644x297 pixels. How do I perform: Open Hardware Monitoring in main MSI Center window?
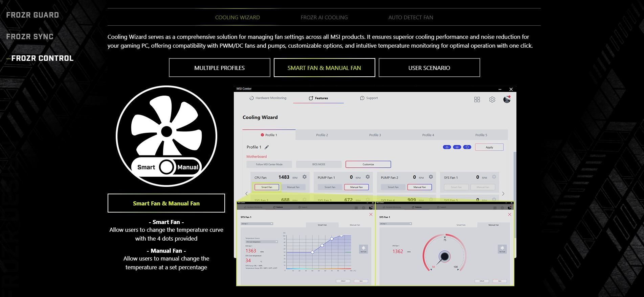[268, 98]
